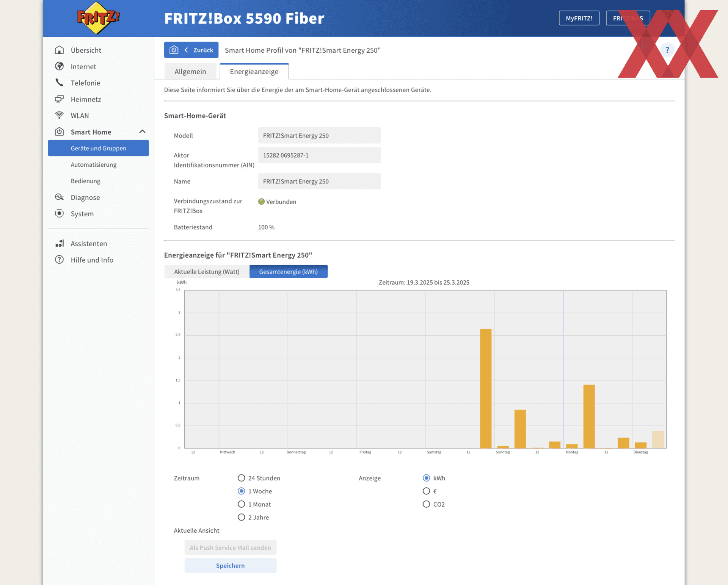Click the Hilfe und Info label
728x585 pixels.
(x=92, y=260)
